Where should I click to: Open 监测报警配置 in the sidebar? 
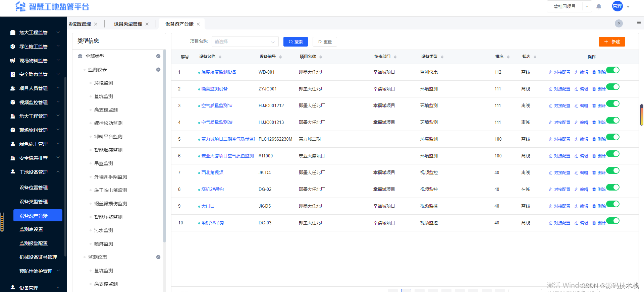34,243
